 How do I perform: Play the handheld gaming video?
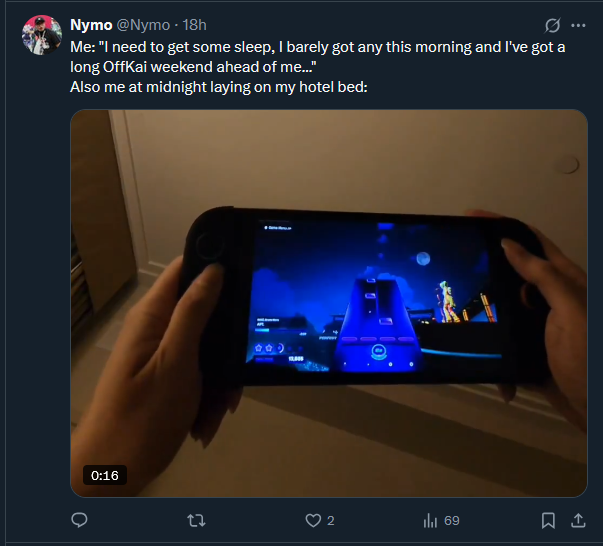click(x=329, y=303)
